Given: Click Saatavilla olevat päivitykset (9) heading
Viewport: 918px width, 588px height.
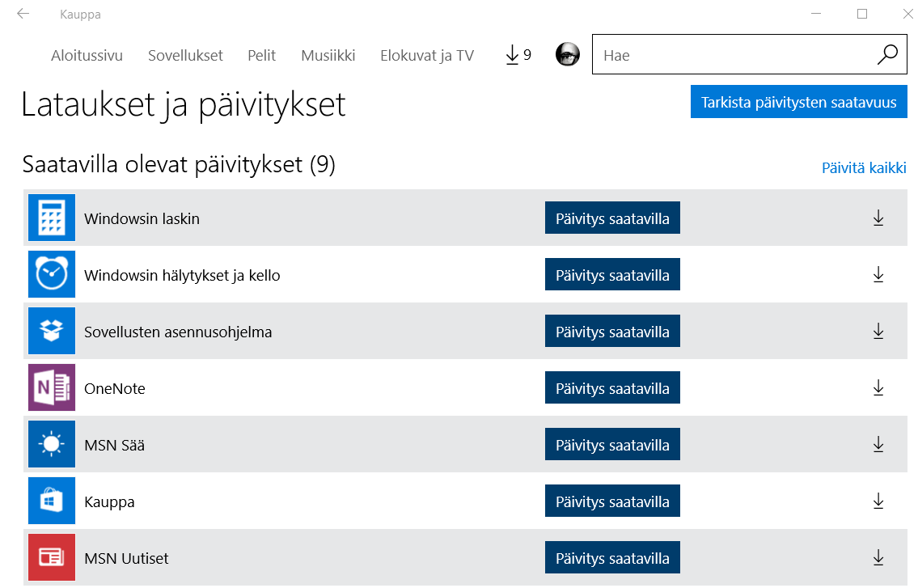Looking at the screenshot, I should (179, 164).
